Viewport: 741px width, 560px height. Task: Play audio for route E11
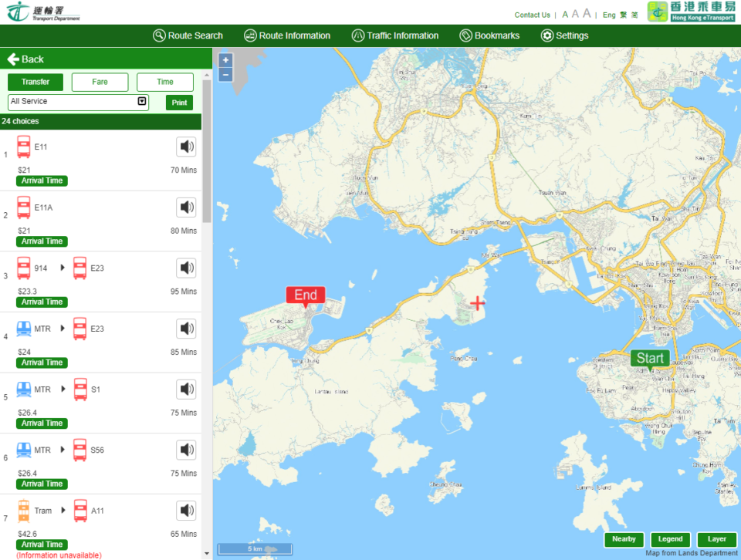(x=186, y=147)
